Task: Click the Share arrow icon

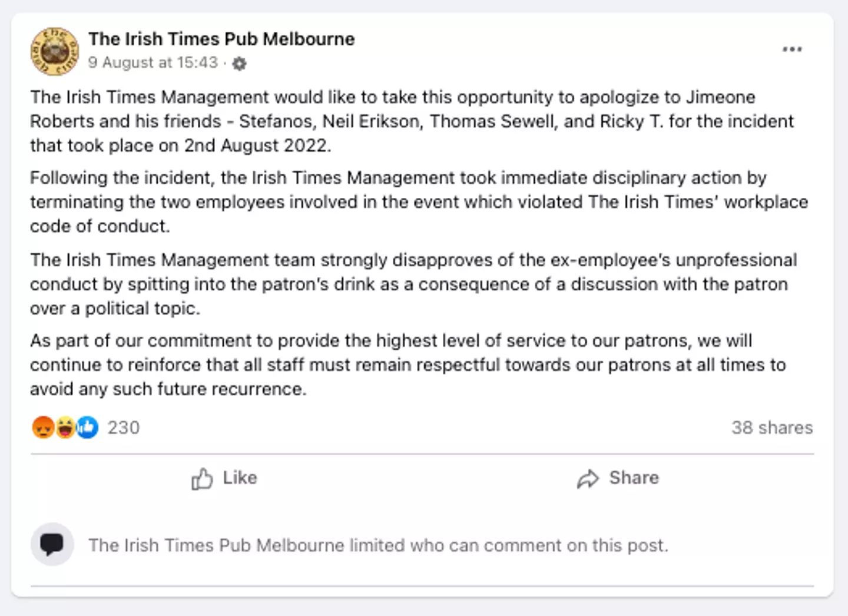Action: pyautogui.click(x=588, y=479)
